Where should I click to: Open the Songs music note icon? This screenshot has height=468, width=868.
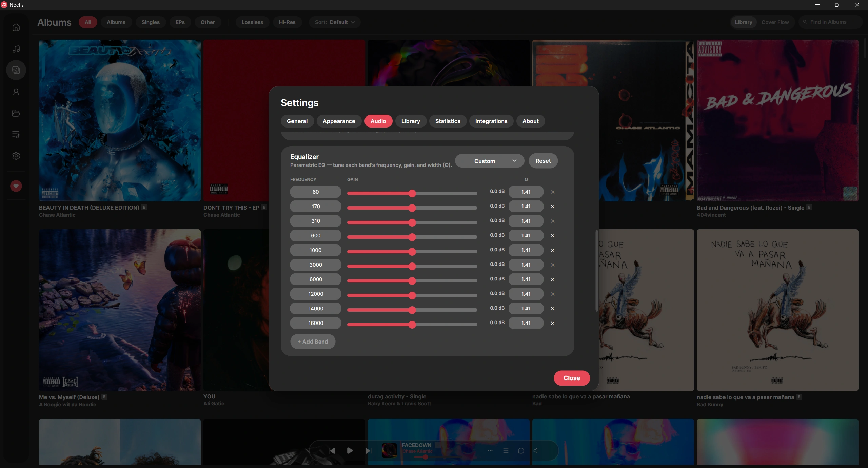point(16,49)
